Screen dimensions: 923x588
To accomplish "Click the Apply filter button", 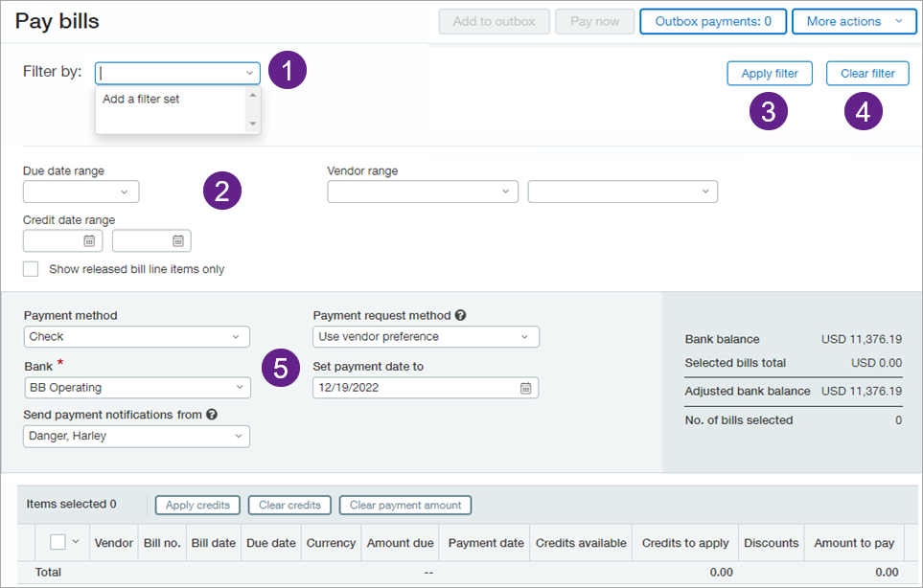I will coord(770,74).
